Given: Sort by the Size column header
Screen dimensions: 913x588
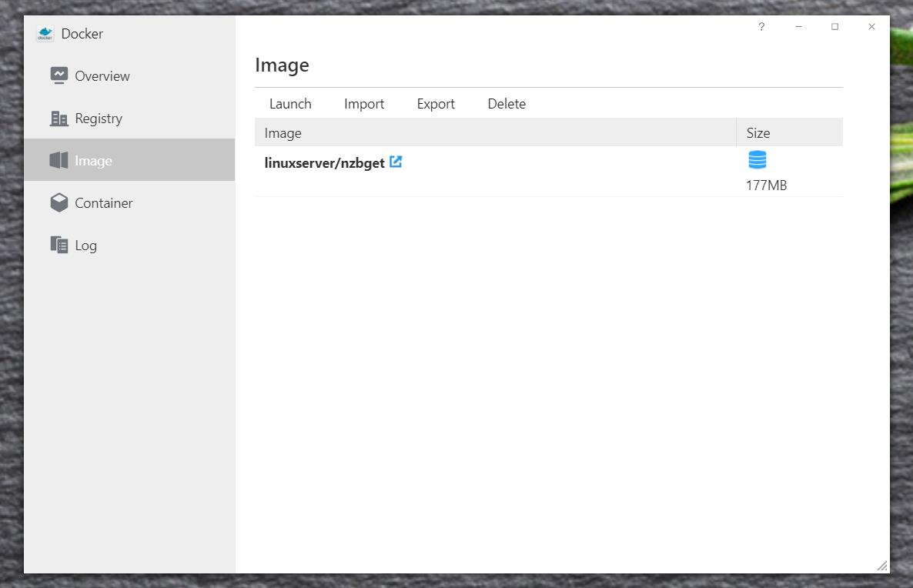Looking at the screenshot, I should (757, 133).
